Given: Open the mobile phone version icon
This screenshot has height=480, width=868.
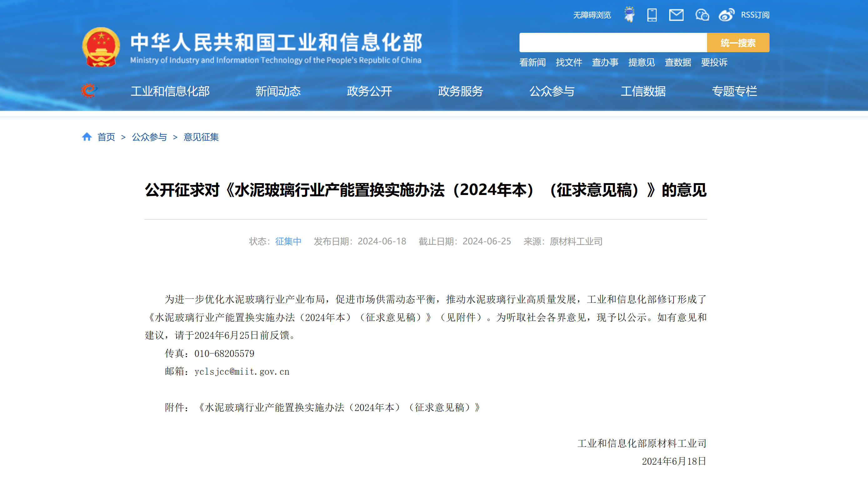Looking at the screenshot, I should (x=652, y=15).
